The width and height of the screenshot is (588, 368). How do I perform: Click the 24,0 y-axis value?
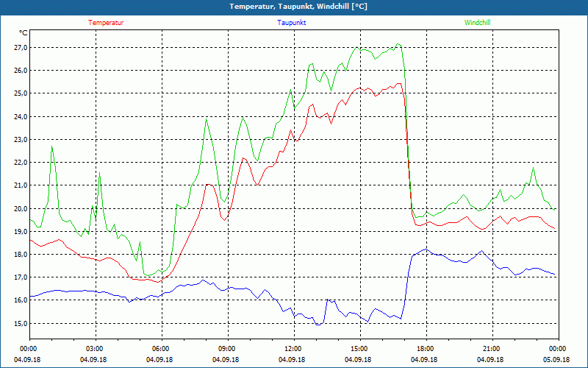21,117
